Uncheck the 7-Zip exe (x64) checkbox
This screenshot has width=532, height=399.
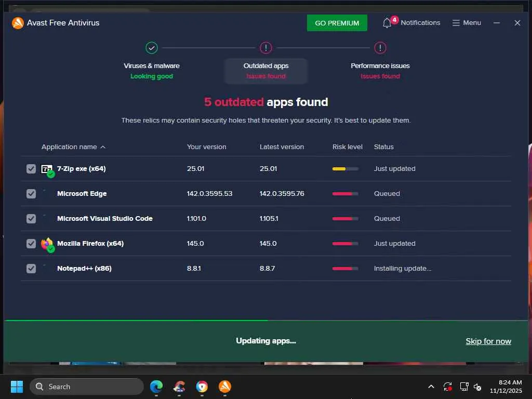pyautogui.click(x=31, y=169)
